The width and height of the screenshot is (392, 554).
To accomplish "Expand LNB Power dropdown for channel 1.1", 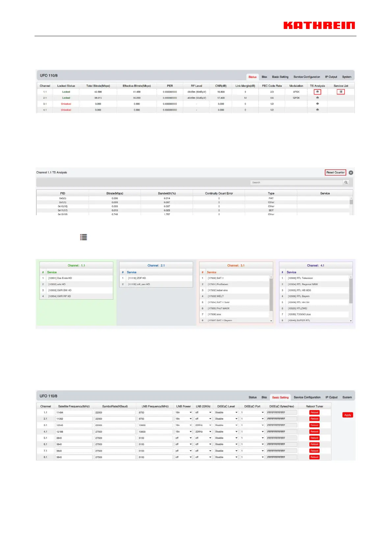I will click(x=183, y=412).
